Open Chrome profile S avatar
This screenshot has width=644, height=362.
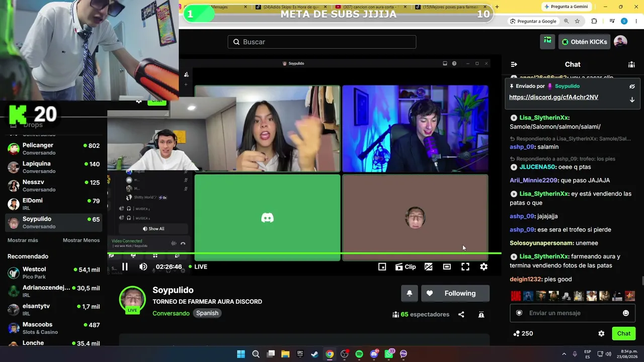click(624, 21)
